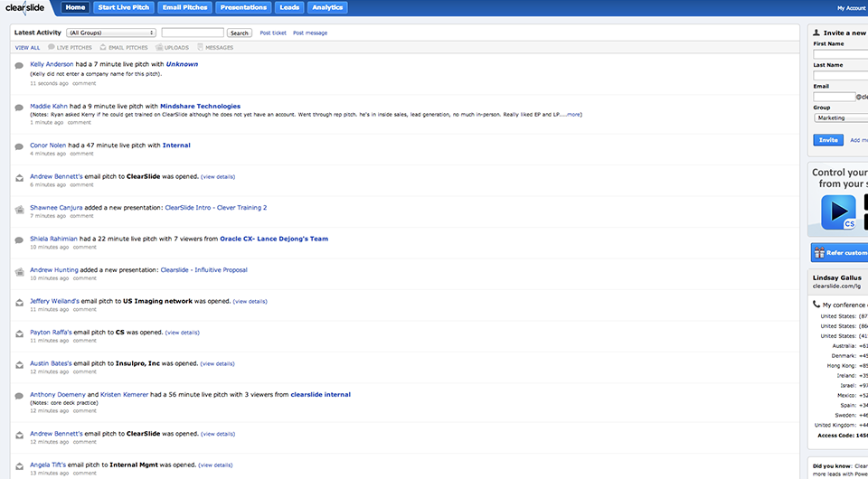Click upload icon beside Shawnee Canjura's presentation
The width and height of the screenshot is (868, 479).
(x=19, y=210)
